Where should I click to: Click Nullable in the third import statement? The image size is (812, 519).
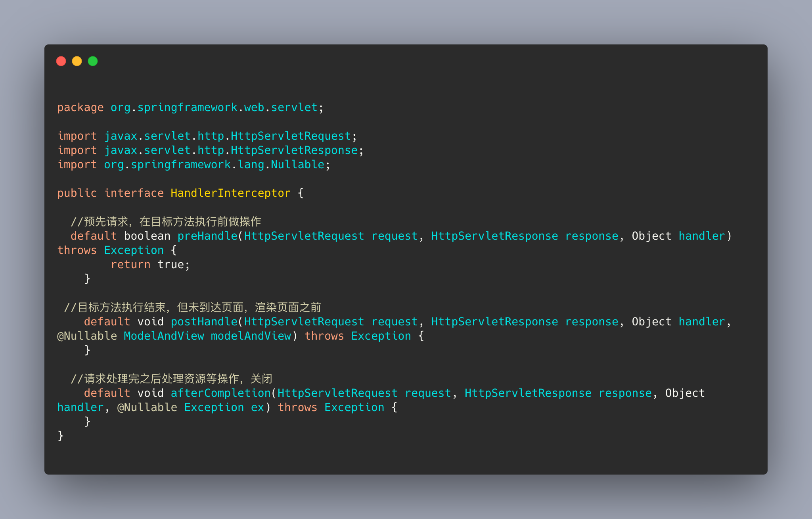[x=298, y=165]
